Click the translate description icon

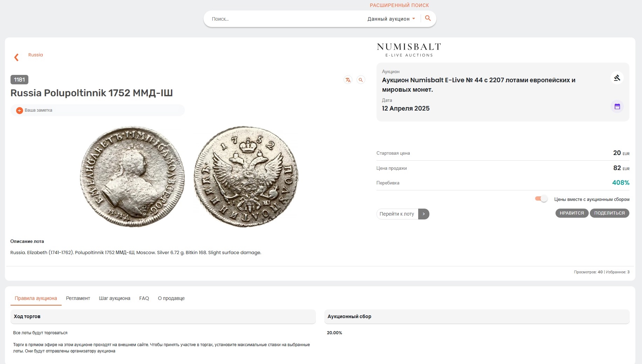point(348,80)
